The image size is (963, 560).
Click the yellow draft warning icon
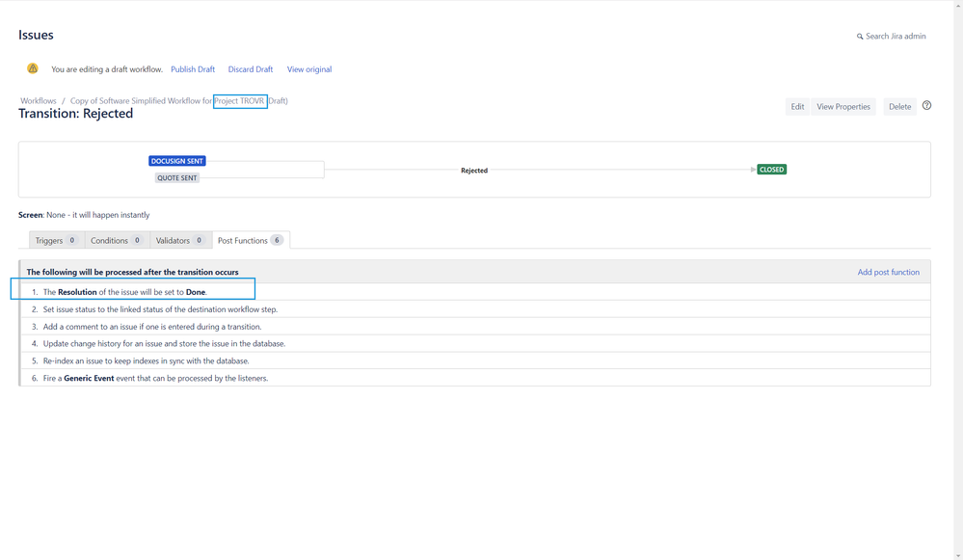point(33,68)
